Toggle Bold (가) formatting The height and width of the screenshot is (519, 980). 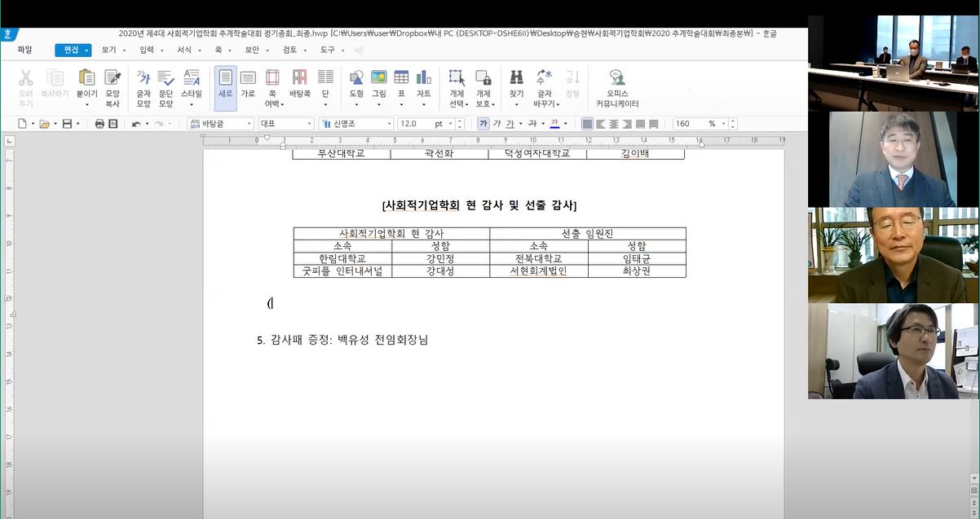click(x=483, y=124)
